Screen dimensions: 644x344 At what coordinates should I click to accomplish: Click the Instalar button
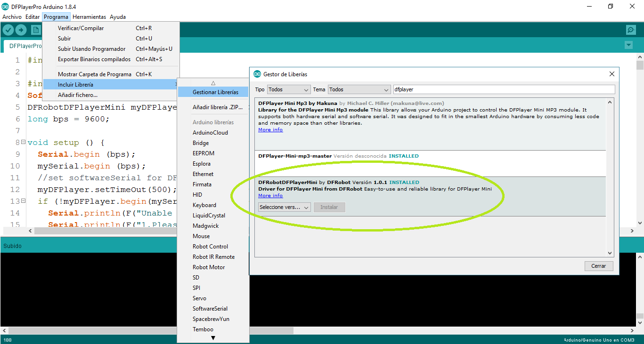[329, 207]
